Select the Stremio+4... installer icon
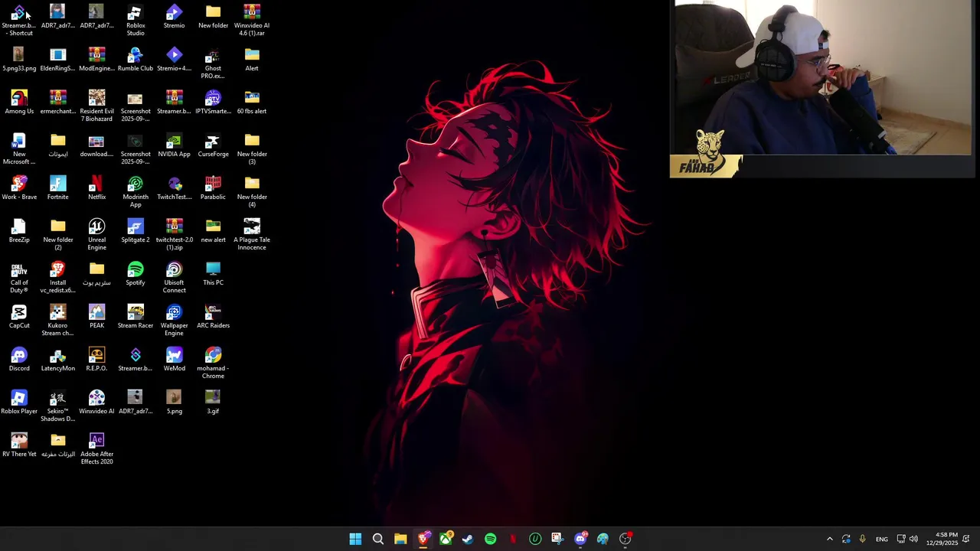 [174, 60]
